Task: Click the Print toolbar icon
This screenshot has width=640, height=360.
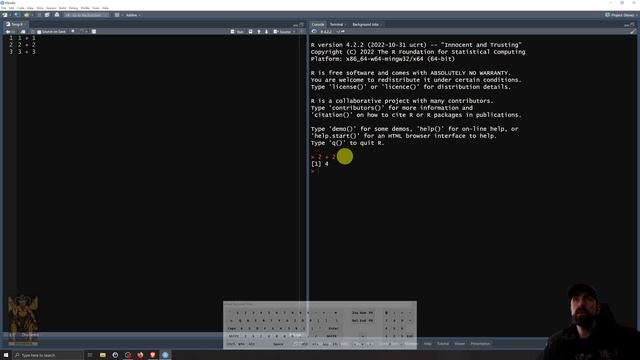Action: coord(57,15)
